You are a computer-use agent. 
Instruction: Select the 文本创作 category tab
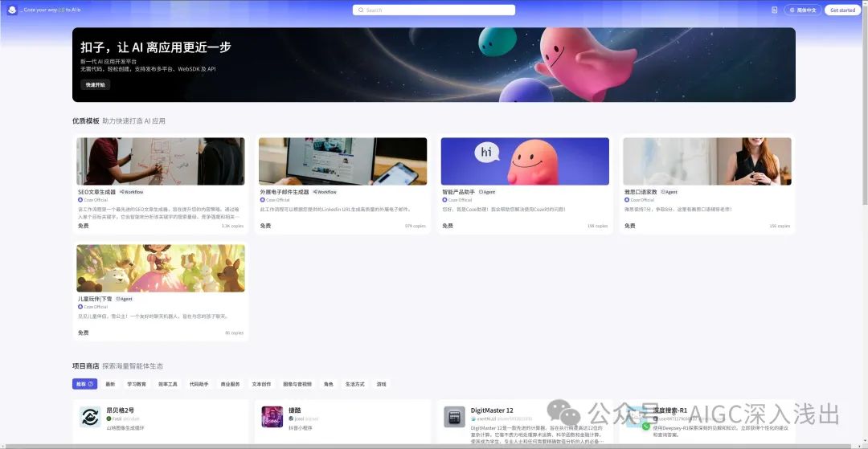pyautogui.click(x=261, y=384)
